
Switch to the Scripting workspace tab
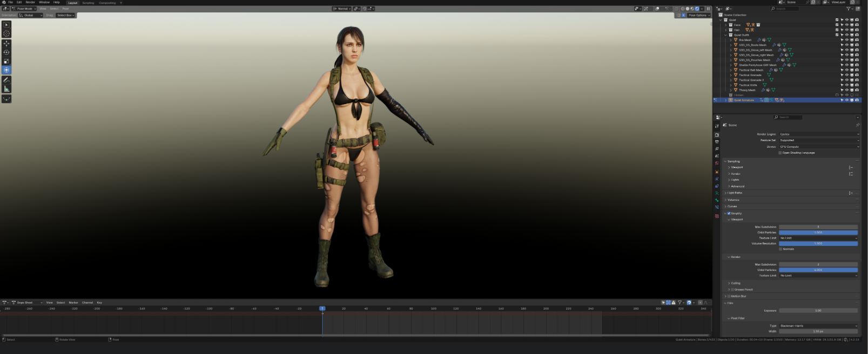point(88,3)
